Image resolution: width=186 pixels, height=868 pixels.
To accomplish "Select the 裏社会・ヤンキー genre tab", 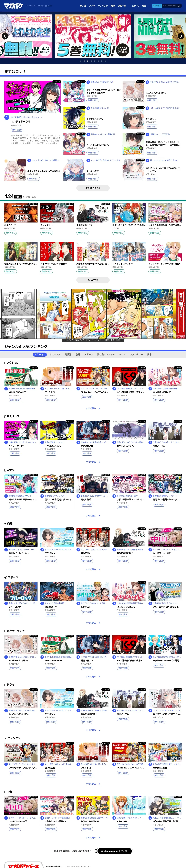I will point(106,354).
